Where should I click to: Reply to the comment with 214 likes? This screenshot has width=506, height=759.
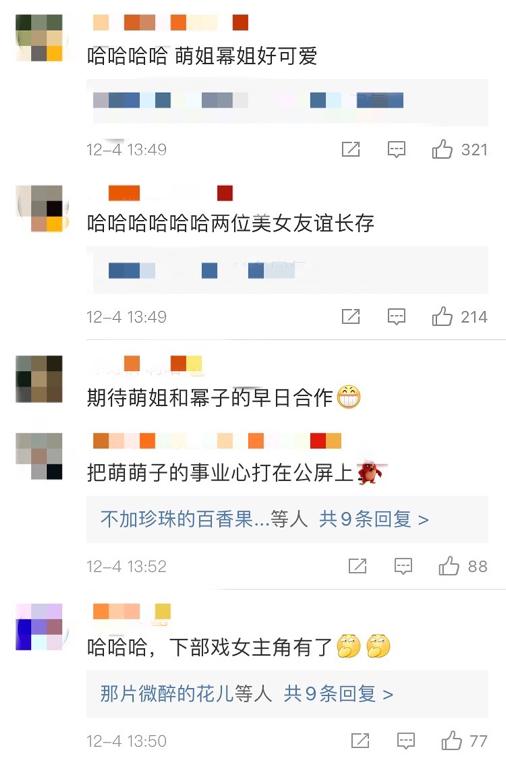pos(397,317)
